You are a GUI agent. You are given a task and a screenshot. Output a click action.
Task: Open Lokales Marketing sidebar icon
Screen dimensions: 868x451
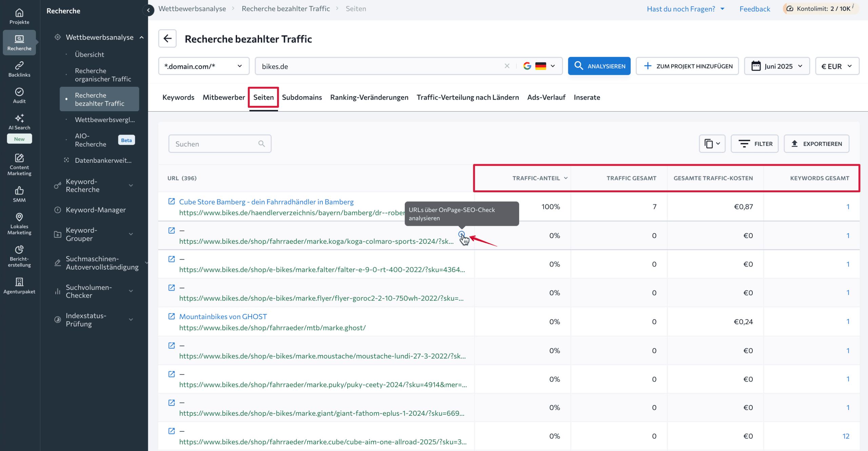point(19,224)
